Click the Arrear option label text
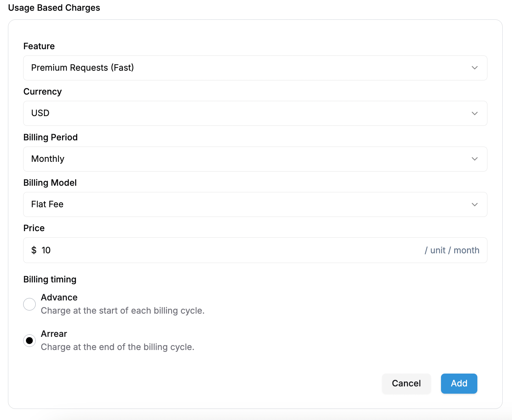The width and height of the screenshot is (512, 420). tap(54, 334)
